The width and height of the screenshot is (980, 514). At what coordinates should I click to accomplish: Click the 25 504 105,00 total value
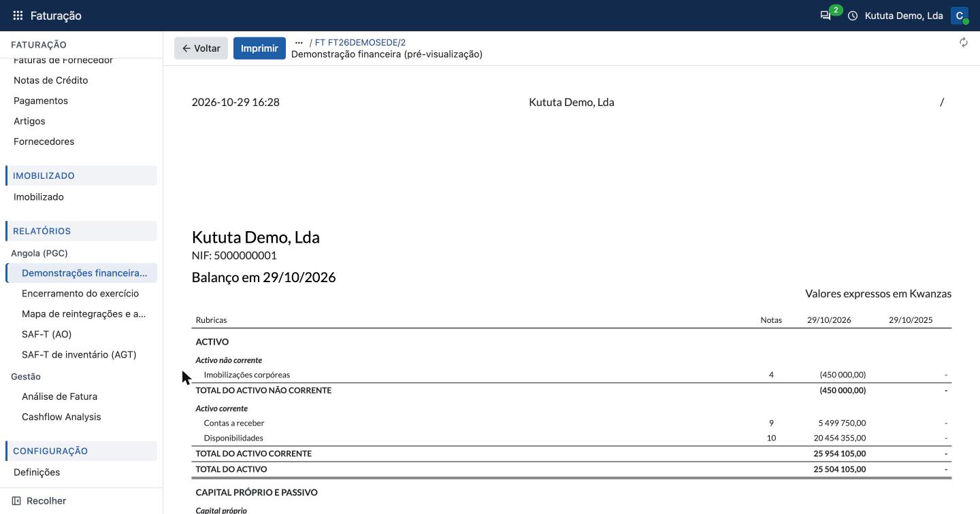coord(840,469)
